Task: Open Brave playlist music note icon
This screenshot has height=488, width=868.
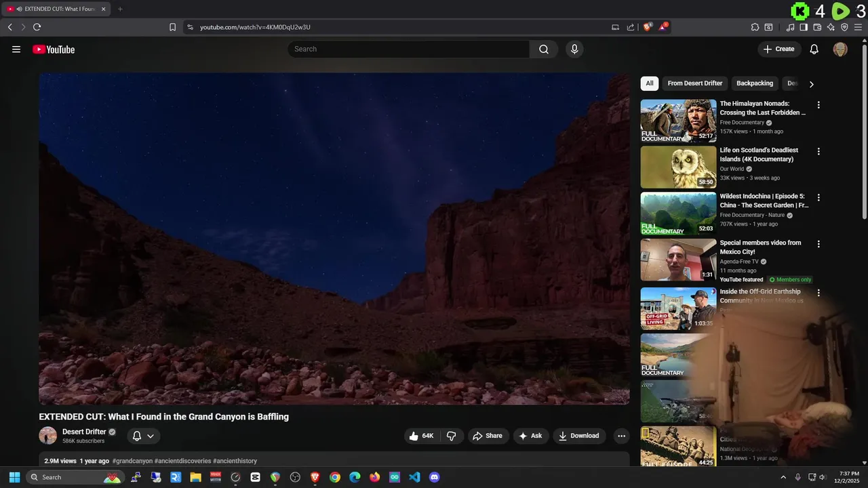Action: tap(791, 27)
